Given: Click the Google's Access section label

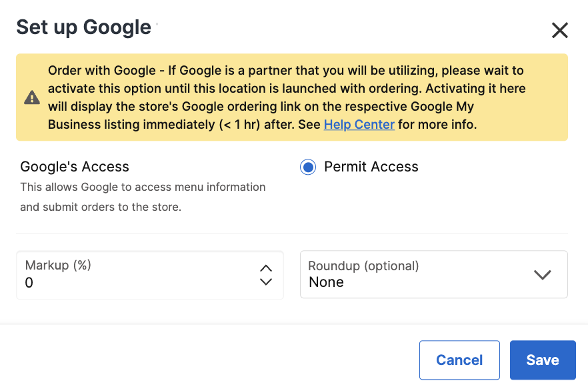Looking at the screenshot, I should [x=75, y=167].
